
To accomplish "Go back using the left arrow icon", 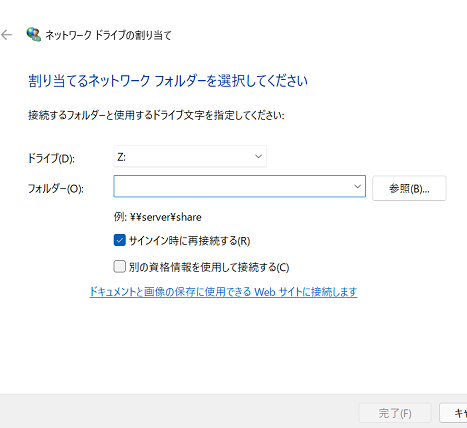I will tap(6, 35).
